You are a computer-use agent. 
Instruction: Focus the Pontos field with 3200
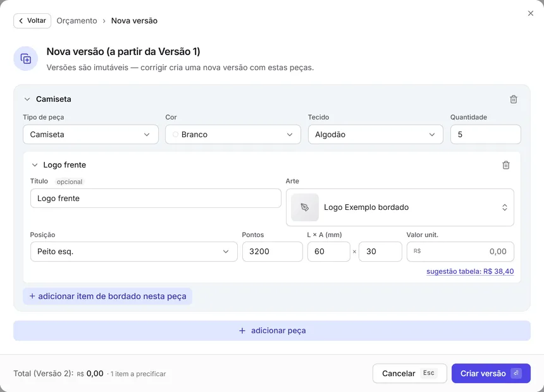[273, 252]
